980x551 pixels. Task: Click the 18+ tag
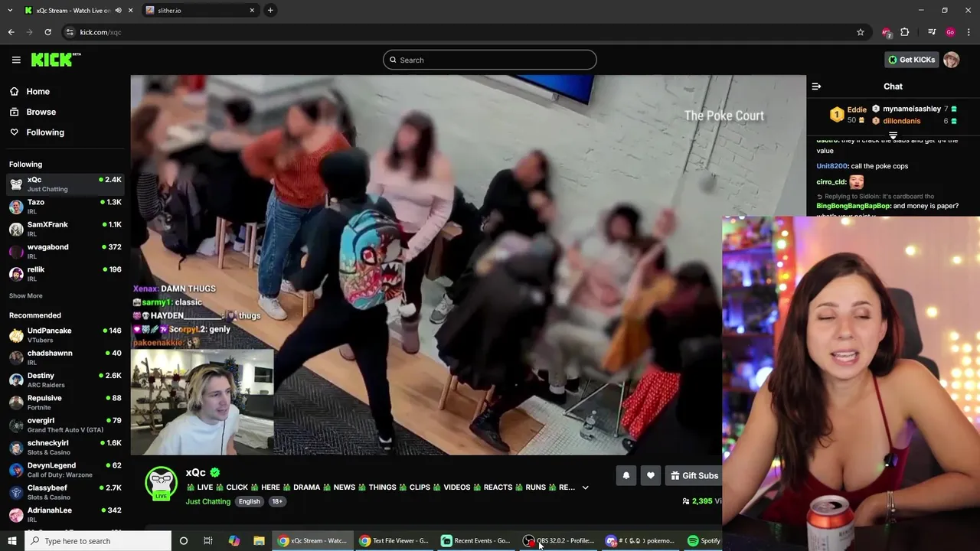[277, 501]
